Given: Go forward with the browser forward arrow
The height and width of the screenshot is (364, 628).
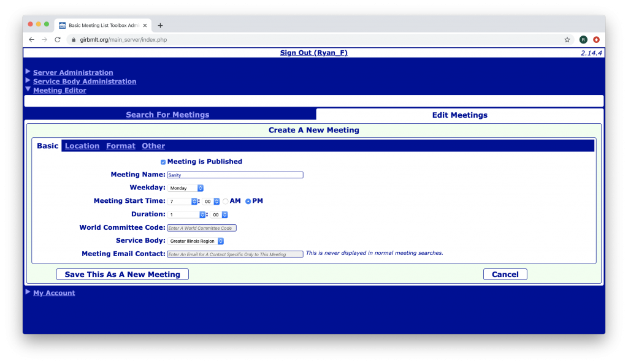Looking at the screenshot, I should click(x=44, y=40).
